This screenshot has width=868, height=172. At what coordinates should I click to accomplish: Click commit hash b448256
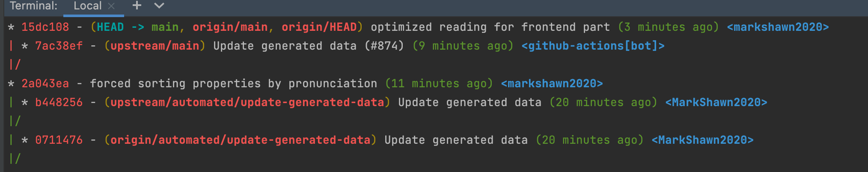click(59, 102)
